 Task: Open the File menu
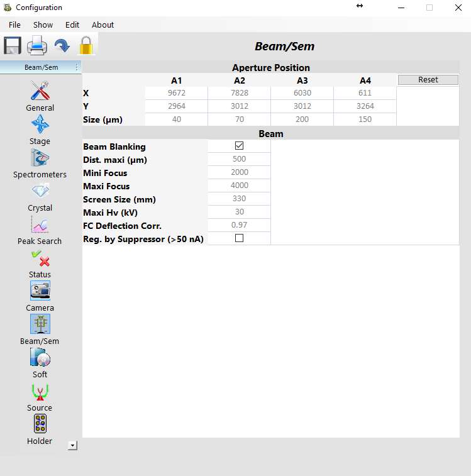coord(14,25)
